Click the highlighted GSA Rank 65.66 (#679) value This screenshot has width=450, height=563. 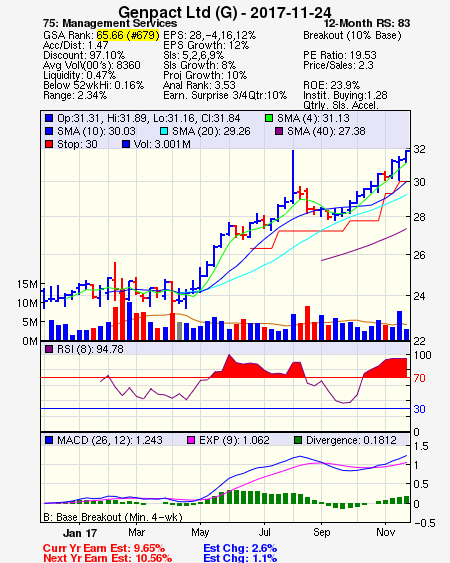(x=128, y=35)
